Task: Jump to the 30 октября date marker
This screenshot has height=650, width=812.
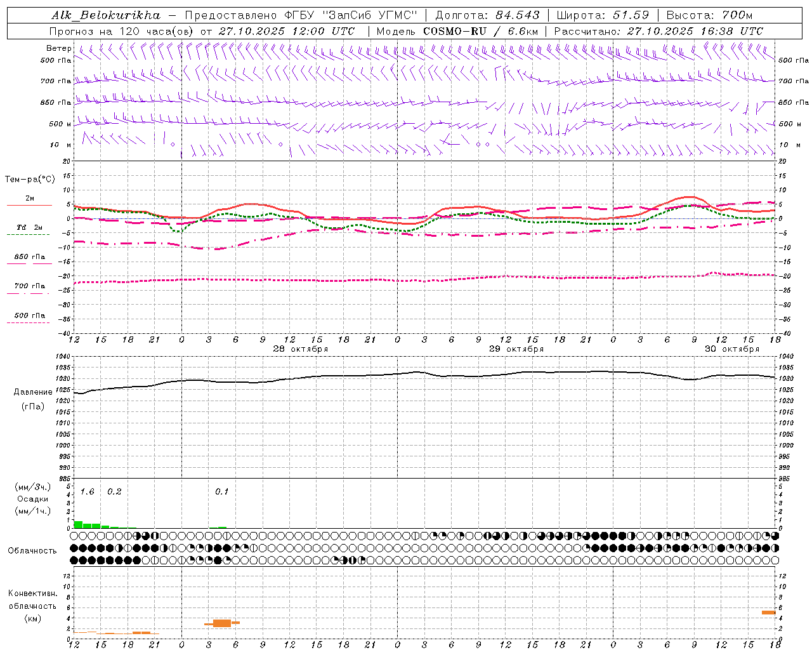Action: coord(731,349)
